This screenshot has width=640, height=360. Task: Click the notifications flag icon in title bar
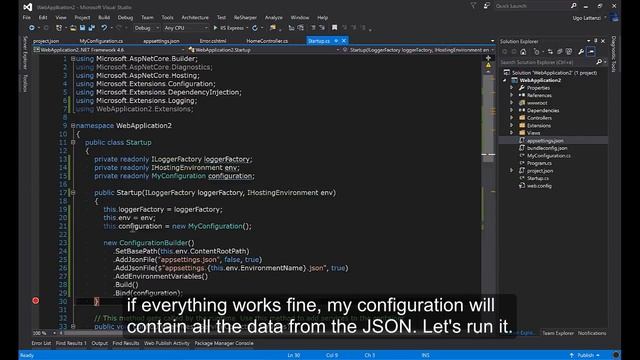click(x=473, y=6)
